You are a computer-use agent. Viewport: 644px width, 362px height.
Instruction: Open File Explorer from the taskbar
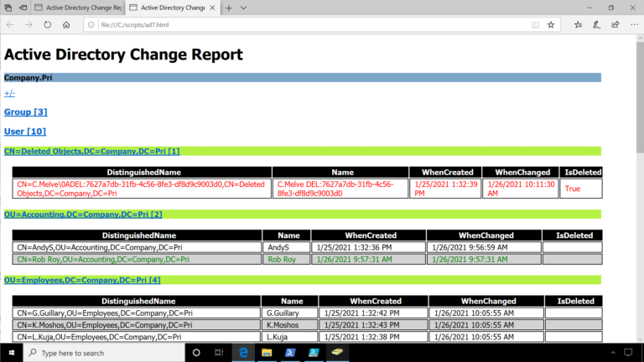267,353
